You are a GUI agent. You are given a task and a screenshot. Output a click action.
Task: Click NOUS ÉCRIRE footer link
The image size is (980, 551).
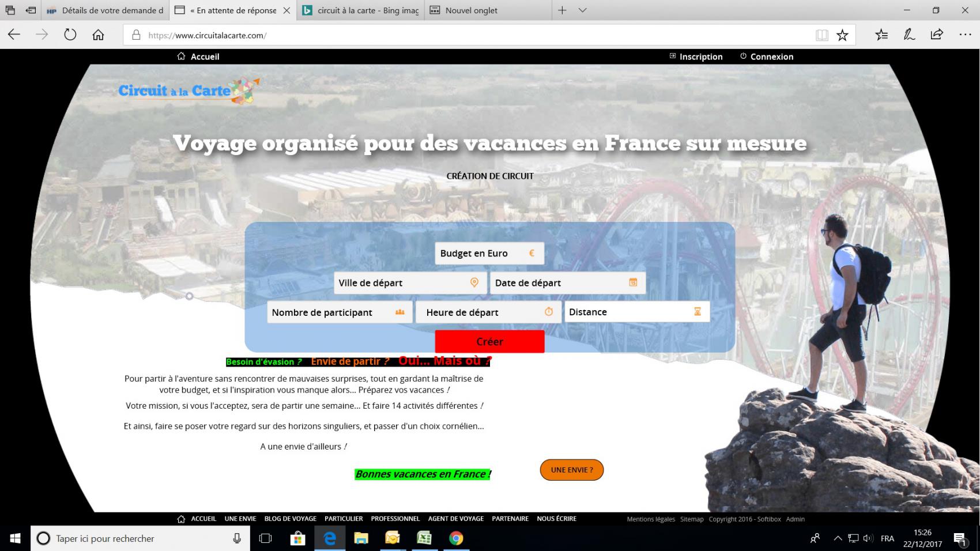point(556,519)
